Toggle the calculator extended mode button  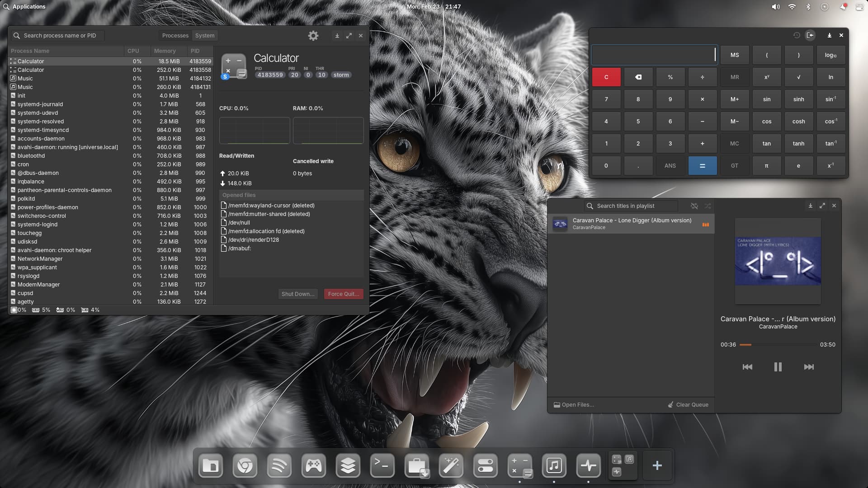click(810, 35)
